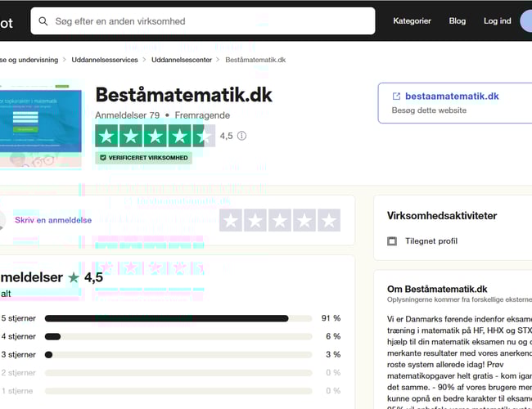Click the 3 % rating bar
Screen dimensions: 532x409
[x=178, y=355]
